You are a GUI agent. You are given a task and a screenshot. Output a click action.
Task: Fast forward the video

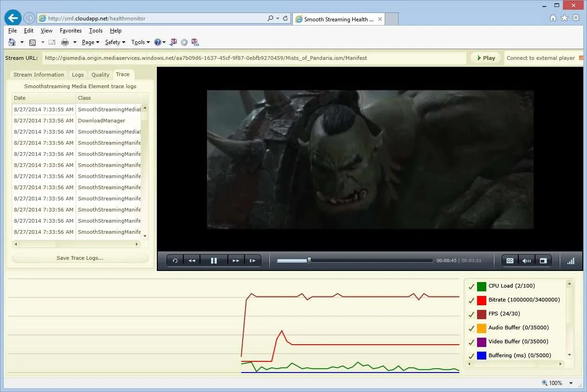coord(236,261)
